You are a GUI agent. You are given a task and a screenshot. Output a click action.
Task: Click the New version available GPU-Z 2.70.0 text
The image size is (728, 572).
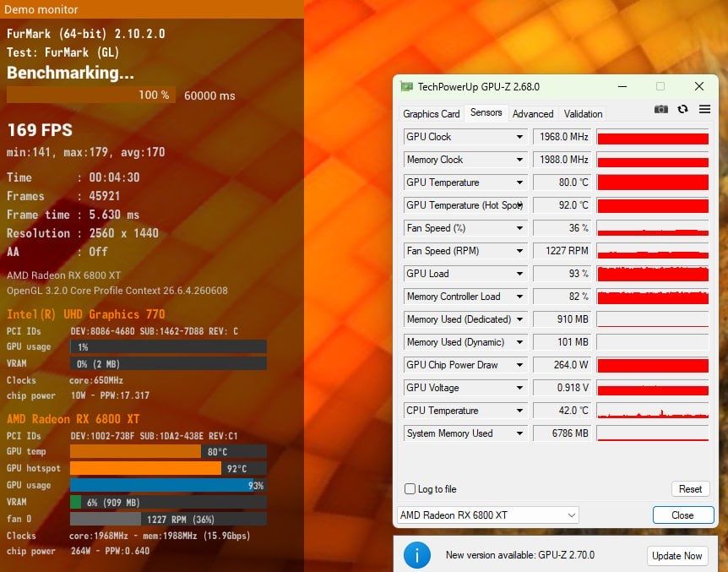point(520,555)
